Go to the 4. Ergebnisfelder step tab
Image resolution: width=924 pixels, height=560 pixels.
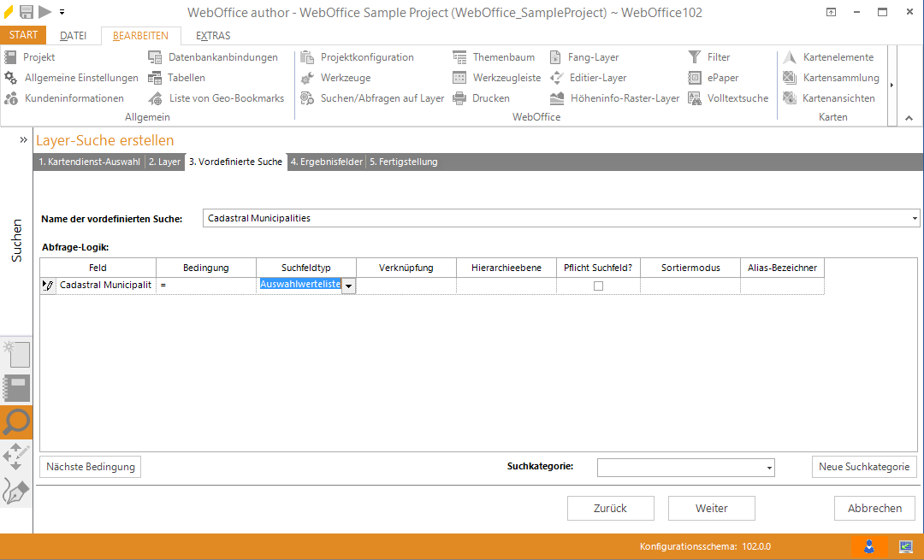pos(326,162)
